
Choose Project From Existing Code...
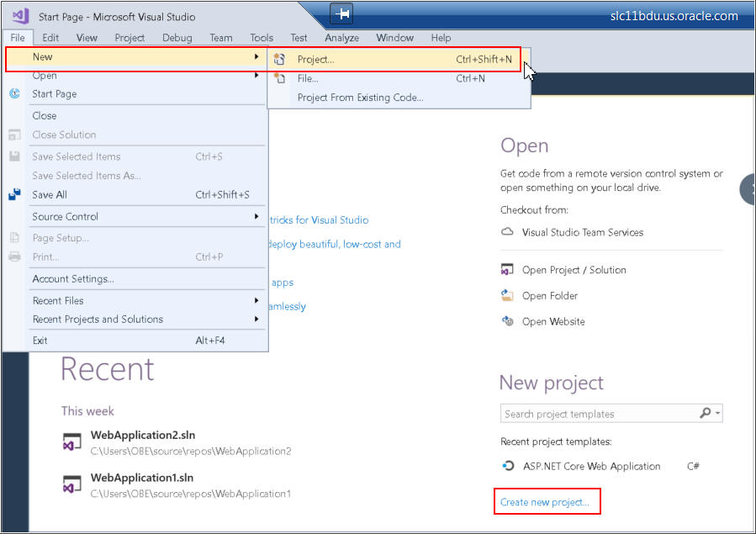pos(399,98)
